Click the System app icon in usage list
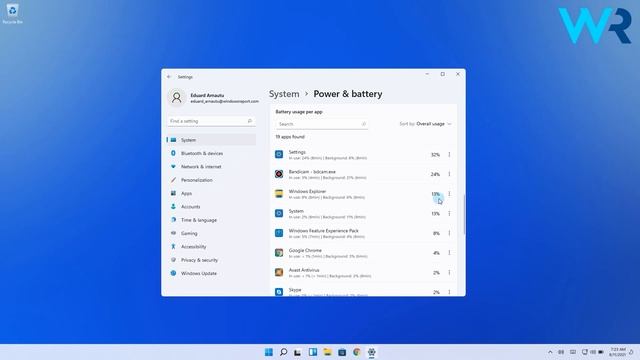 (279, 213)
